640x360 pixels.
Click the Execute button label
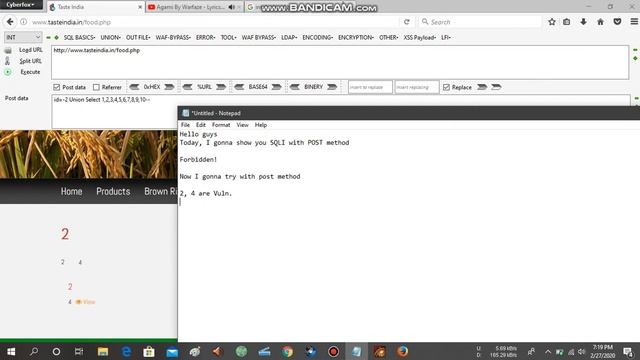30,72
